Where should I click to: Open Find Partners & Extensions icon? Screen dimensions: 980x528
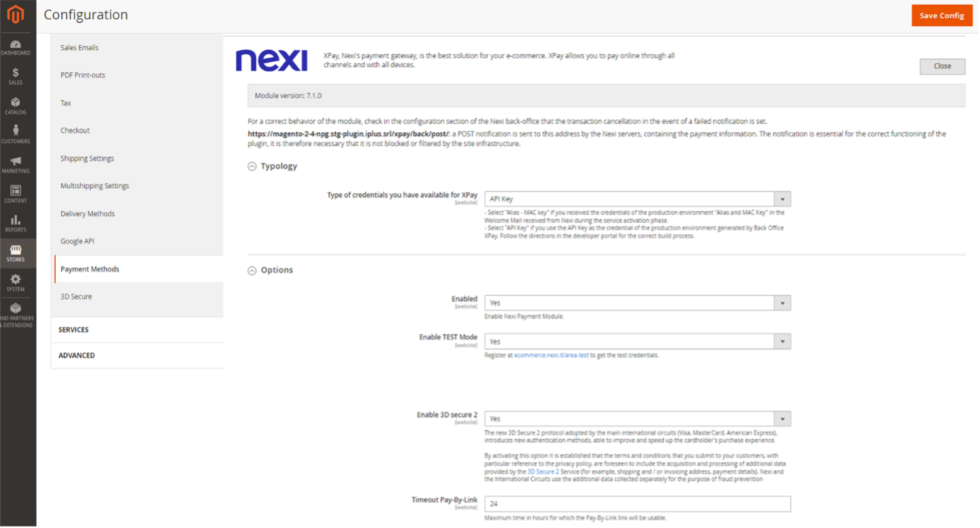(15, 315)
